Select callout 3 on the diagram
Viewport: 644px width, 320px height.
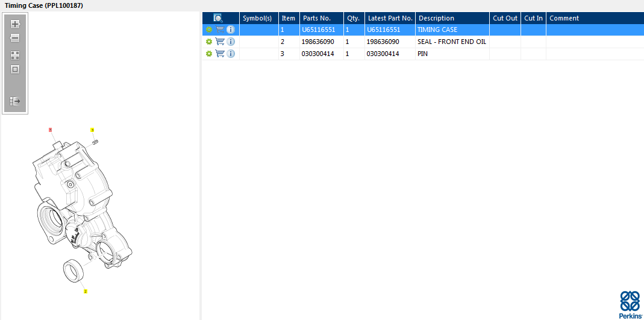tap(92, 130)
